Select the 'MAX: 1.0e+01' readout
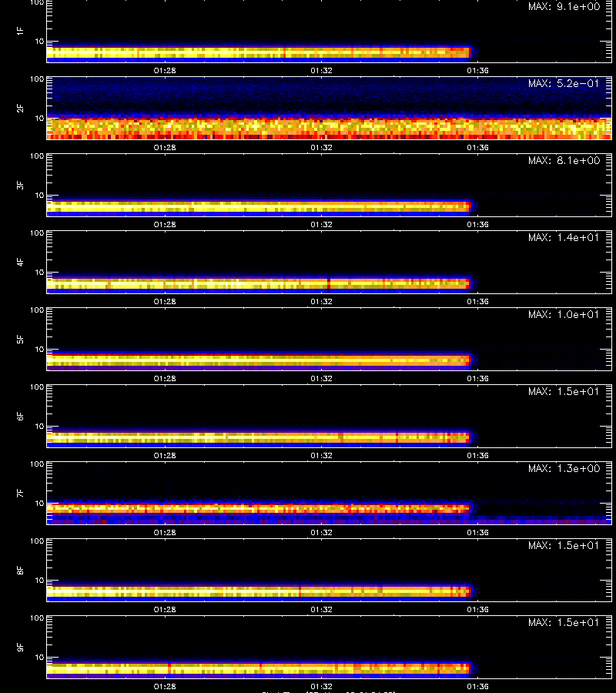616x693 pixels. click(564, 315)
